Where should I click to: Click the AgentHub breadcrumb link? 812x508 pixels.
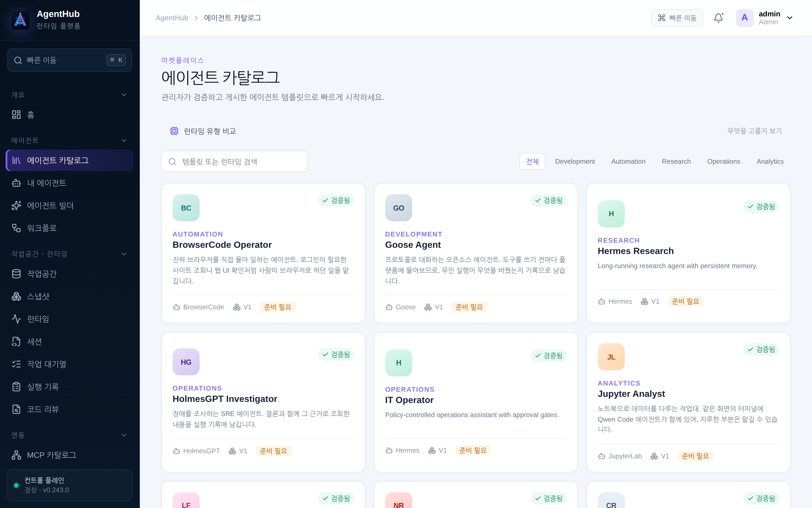(x=172, y=18)
